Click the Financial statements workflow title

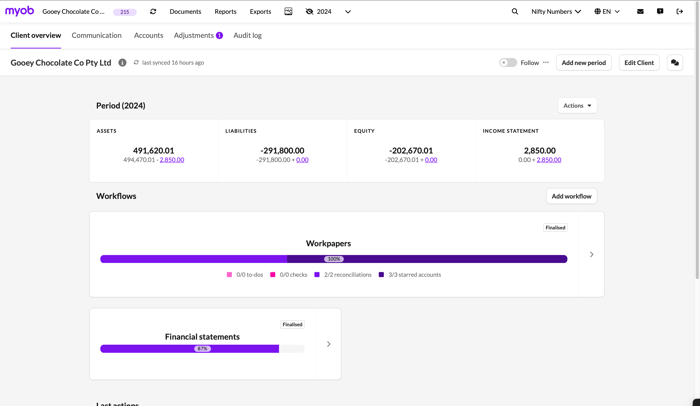(202, 337)
